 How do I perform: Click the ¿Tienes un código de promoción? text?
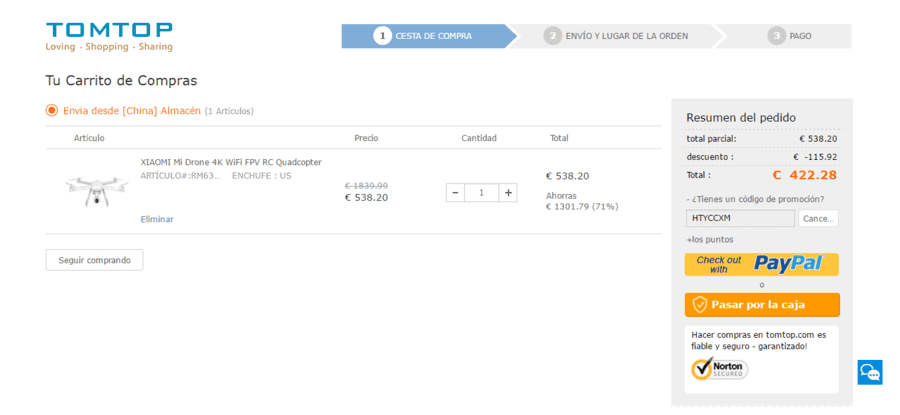click(x=755, y=199)
